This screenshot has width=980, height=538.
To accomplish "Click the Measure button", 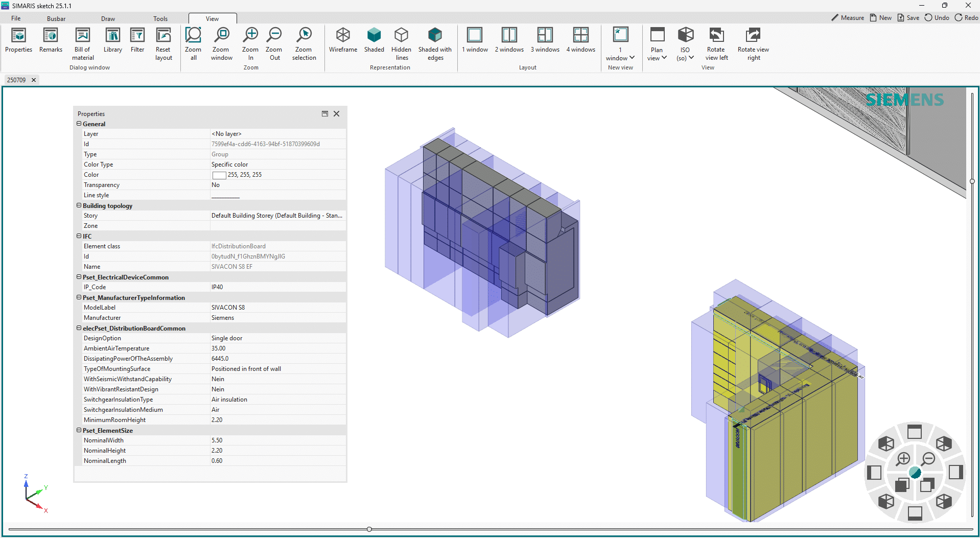I will coord(848,18).
